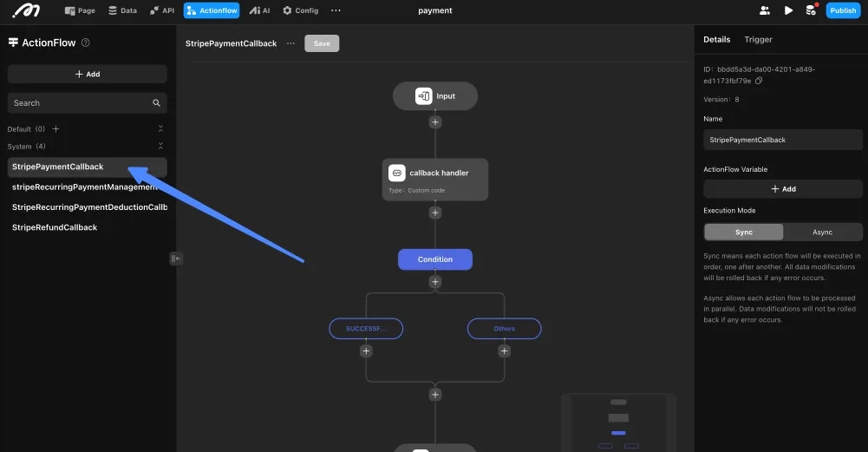This screenshot has height=452, width=868.
Task: Edit the Name field StripePaymentCallback
Action: 783,141
